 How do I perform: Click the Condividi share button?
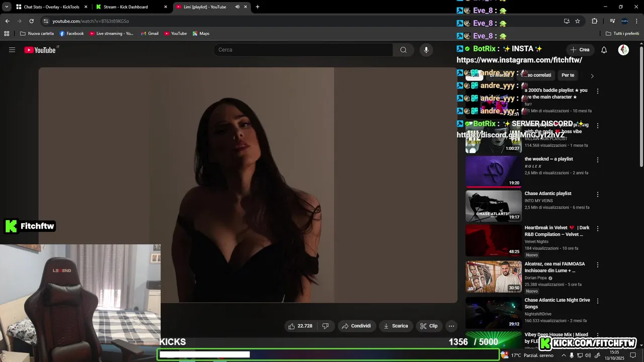(x=356, y=326)
